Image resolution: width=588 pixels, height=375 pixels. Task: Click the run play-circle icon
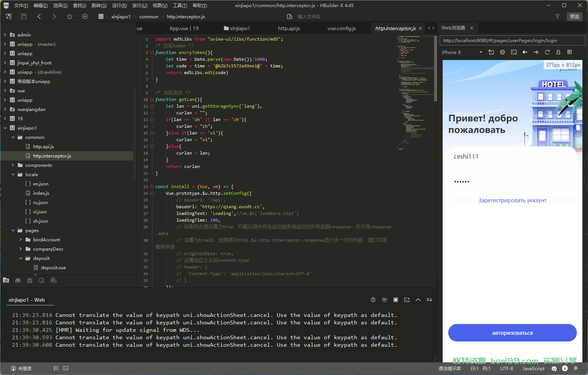pos(85,16)
